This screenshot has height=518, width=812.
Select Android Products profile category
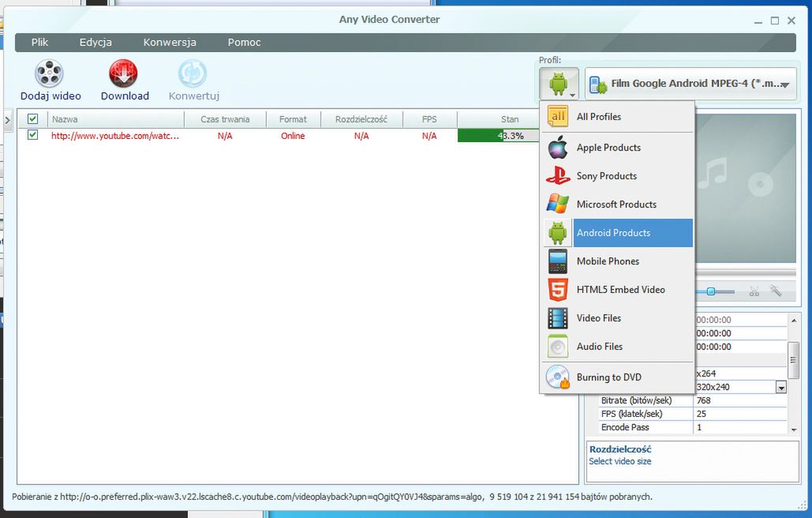[x=616, y=233]
